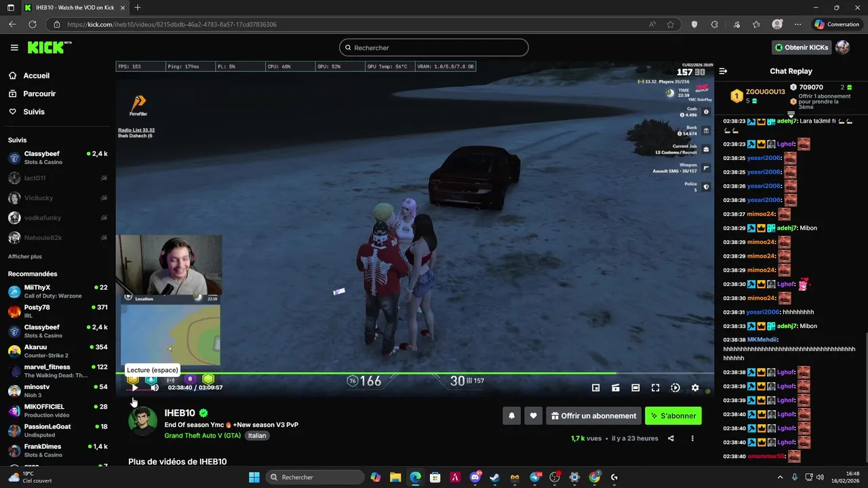Viewport: 868px width, 488px height.
Task: Open Akaruu recommended channel
Action: coord(58,351)
